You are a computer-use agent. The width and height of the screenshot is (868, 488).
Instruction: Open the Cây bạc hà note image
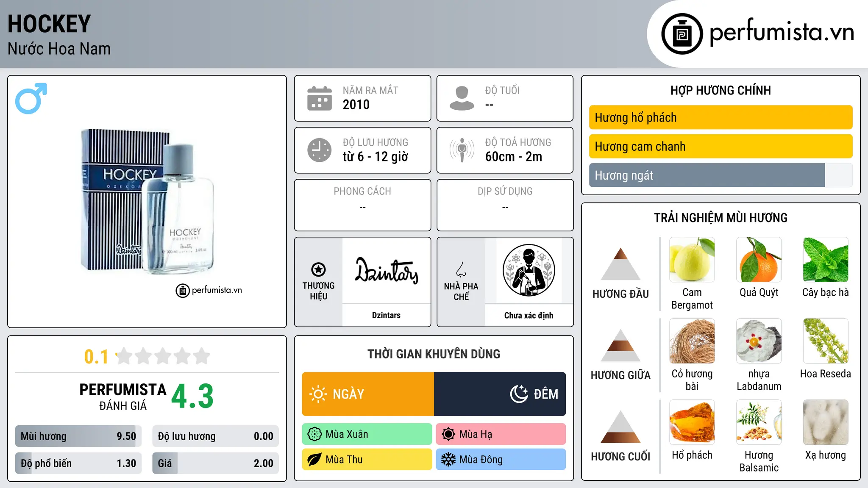pyautogui.click(x=826, y=260)
